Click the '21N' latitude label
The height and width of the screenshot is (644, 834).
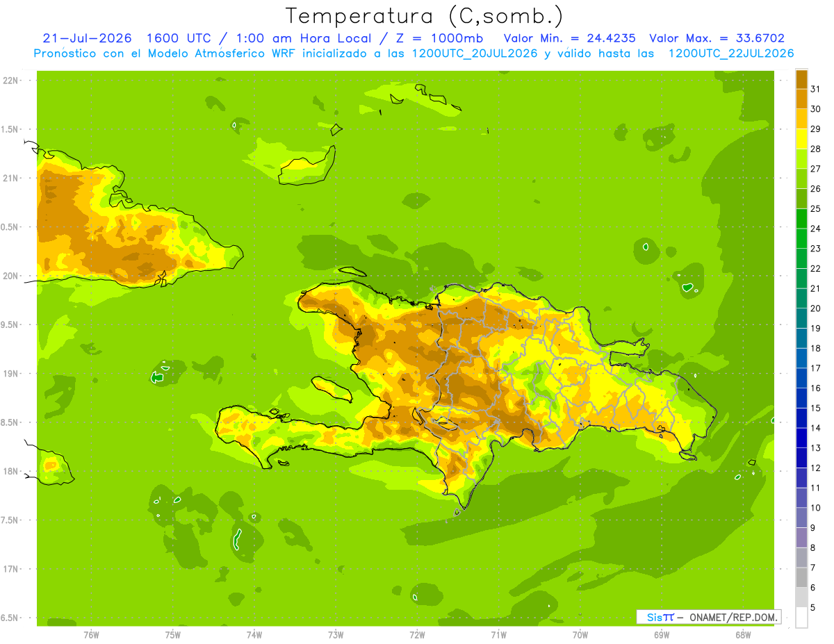pos(12,178)
